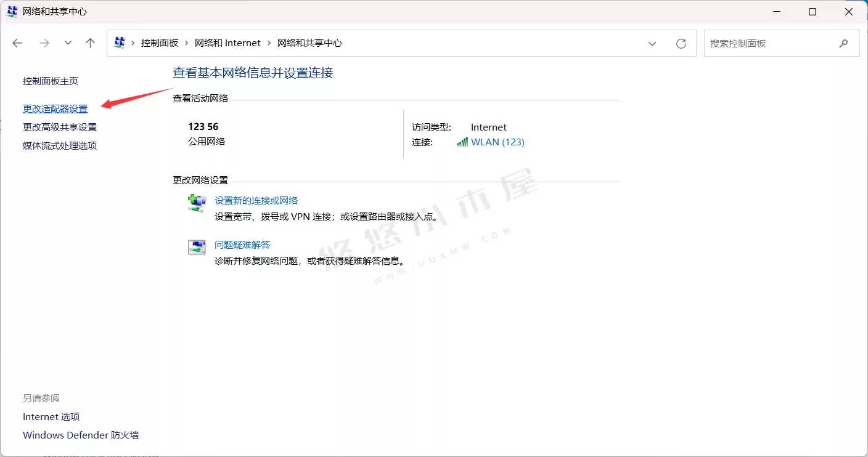Screen dimensions: 868x457
Task: Open 媒体流式处理选项 link
Action: 60,145
